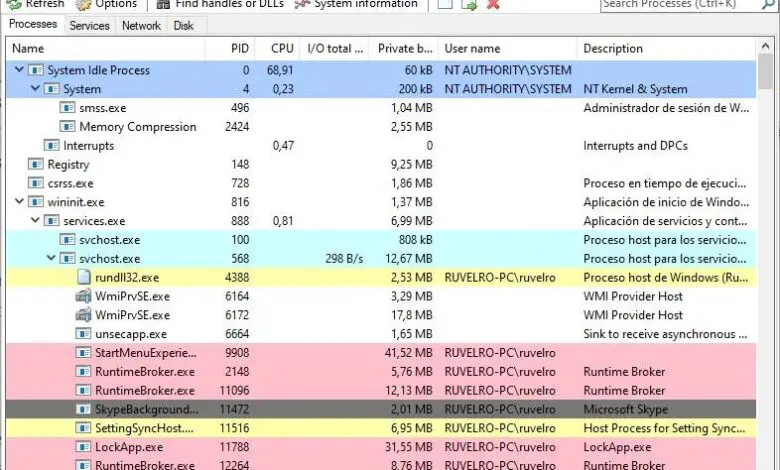This screenshot has width=780, height=470.
Task: Click the 298 B/s I/O value
Action: coord(344,259)
